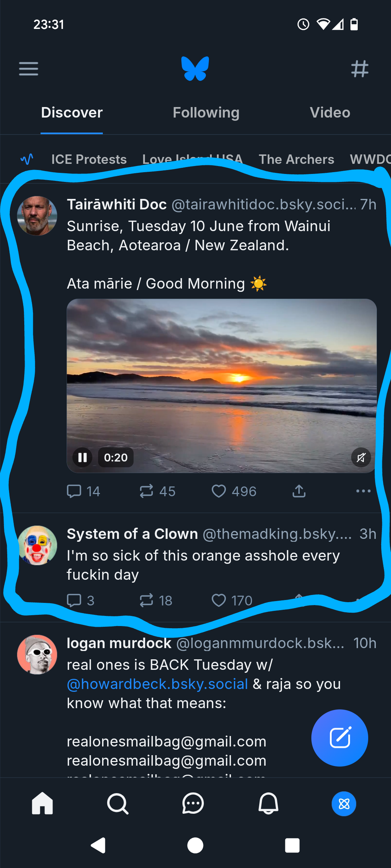The image size is (391, 868).
Task: Open the trending topics icon
Action: [x=27, y=159]
